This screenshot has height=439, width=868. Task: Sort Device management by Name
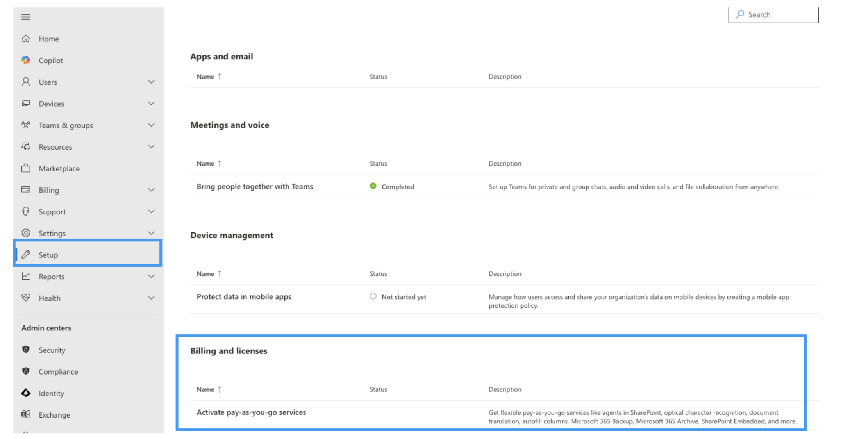click(209, 273)
